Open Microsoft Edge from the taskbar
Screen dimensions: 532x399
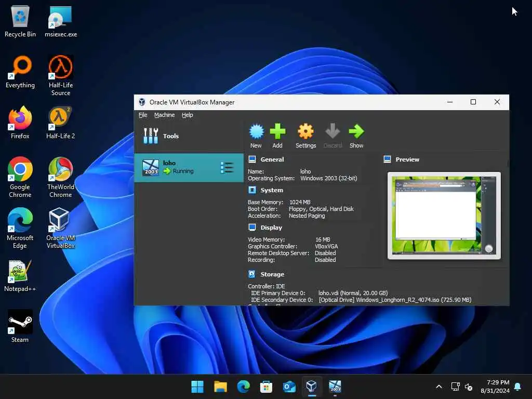click(x=243, y=387)
